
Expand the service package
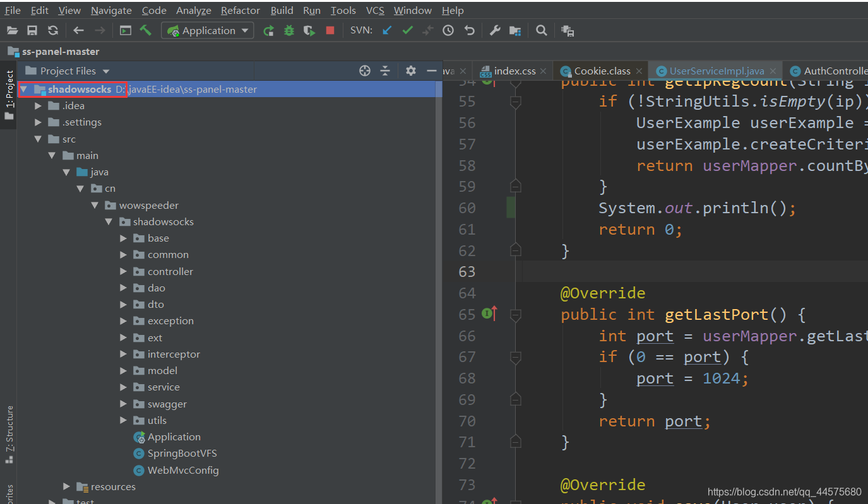(123, 387)
